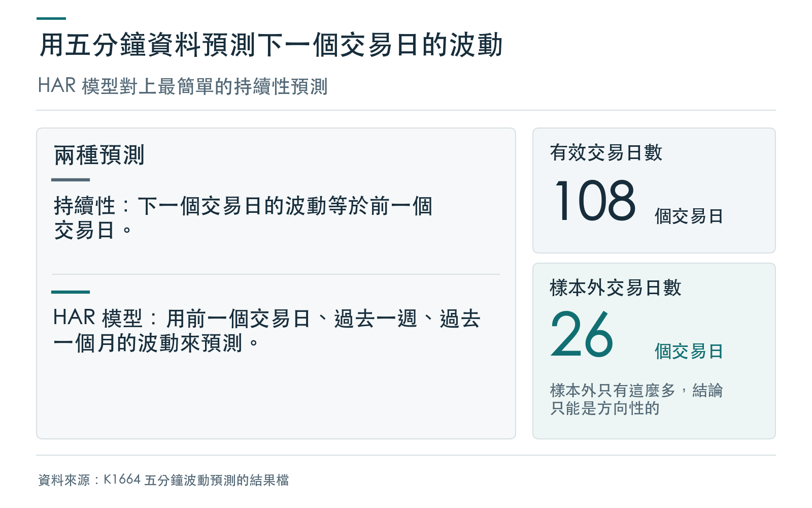
Task: Select the 有效交易日數 label
Action: 606,152
